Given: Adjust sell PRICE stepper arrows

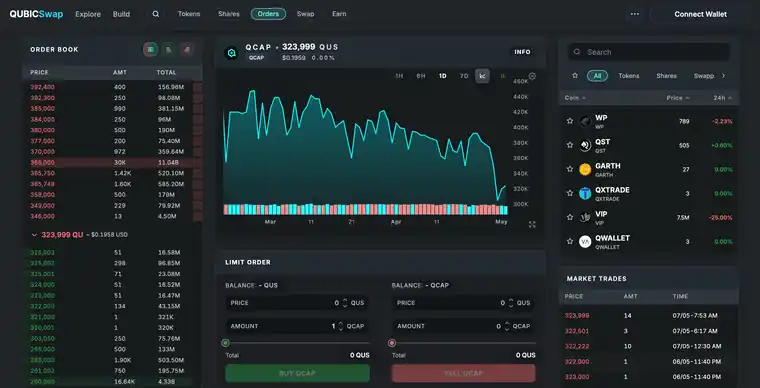Looking at the screenshot, I should point(511,303).
